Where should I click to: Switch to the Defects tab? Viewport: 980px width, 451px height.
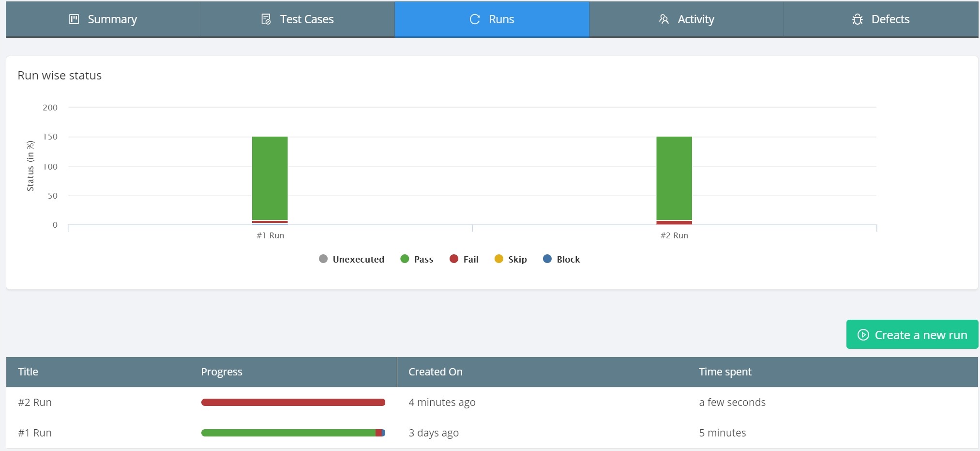[881, 19]
